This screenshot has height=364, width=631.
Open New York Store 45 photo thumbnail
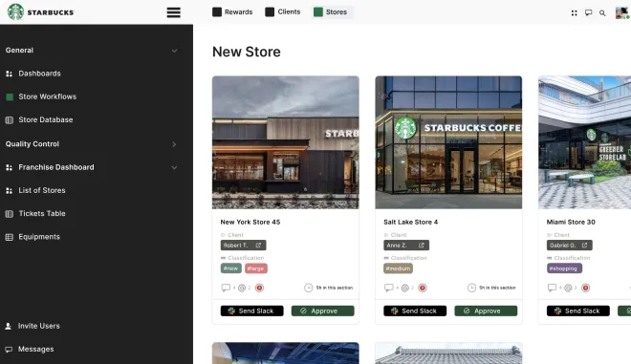286,142
